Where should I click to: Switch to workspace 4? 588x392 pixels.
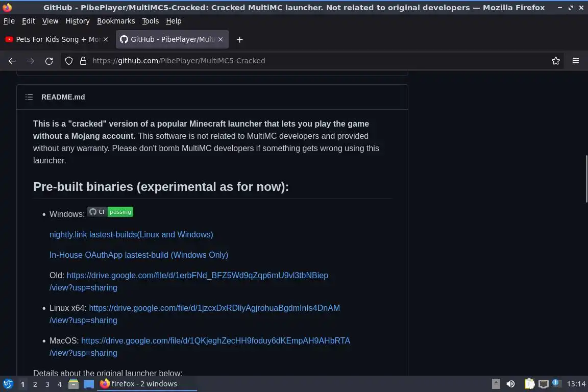[60, 384]
